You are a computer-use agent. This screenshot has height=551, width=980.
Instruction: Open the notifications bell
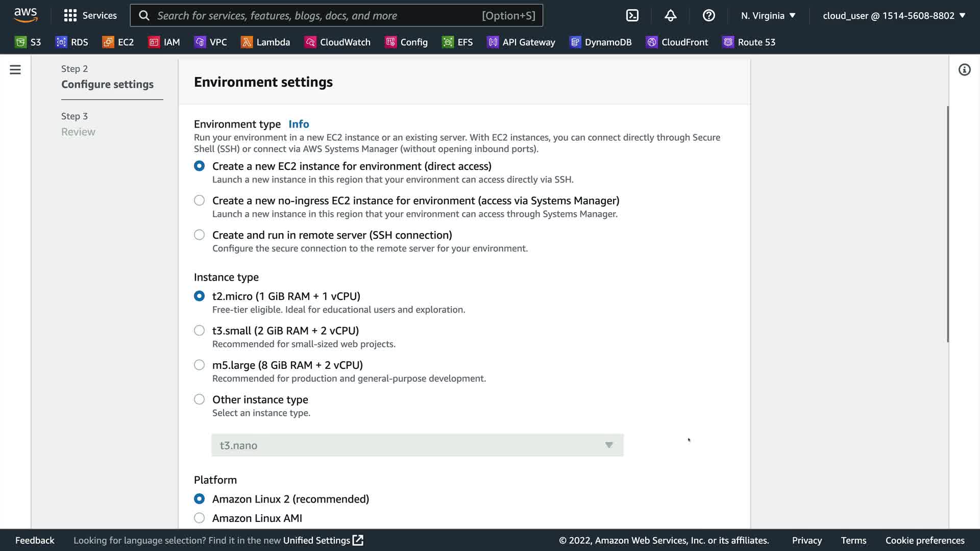tap(670, 15)
